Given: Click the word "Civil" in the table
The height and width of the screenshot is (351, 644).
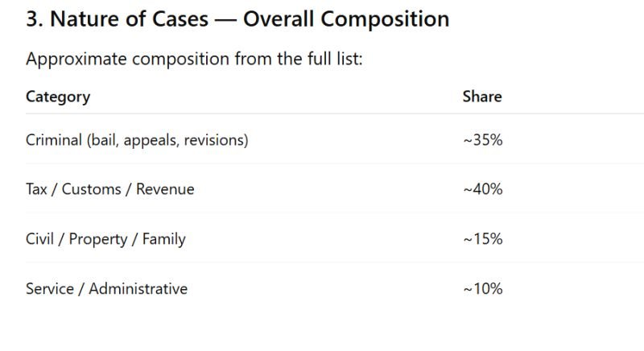Looking at the screenshot, I should (x=40, y=239).
